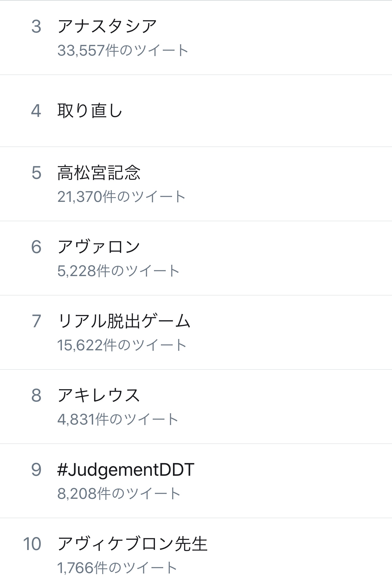Open the 取り直し trending topic
Viewport: 392px width, 586px height.
[x=90, y=111]
